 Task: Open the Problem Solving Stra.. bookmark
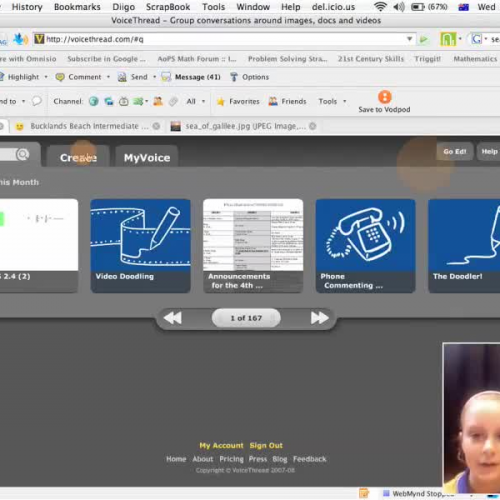[287, 59]
